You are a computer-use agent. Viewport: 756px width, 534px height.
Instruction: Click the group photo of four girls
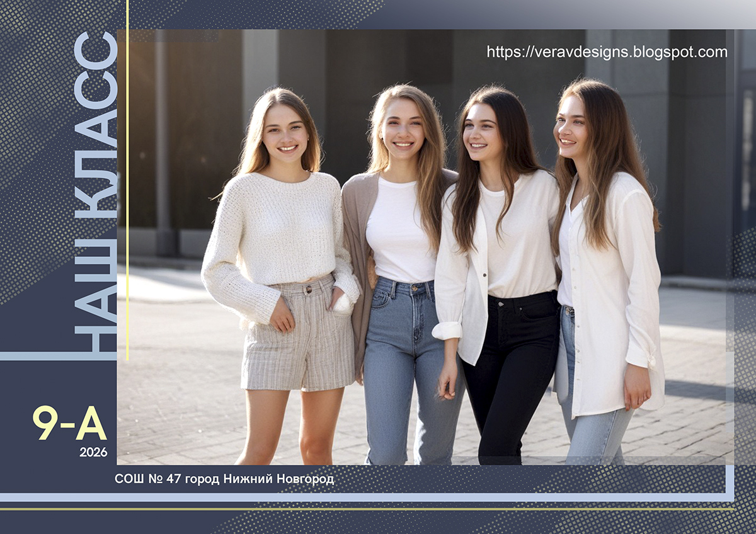(x=425, y=247)
